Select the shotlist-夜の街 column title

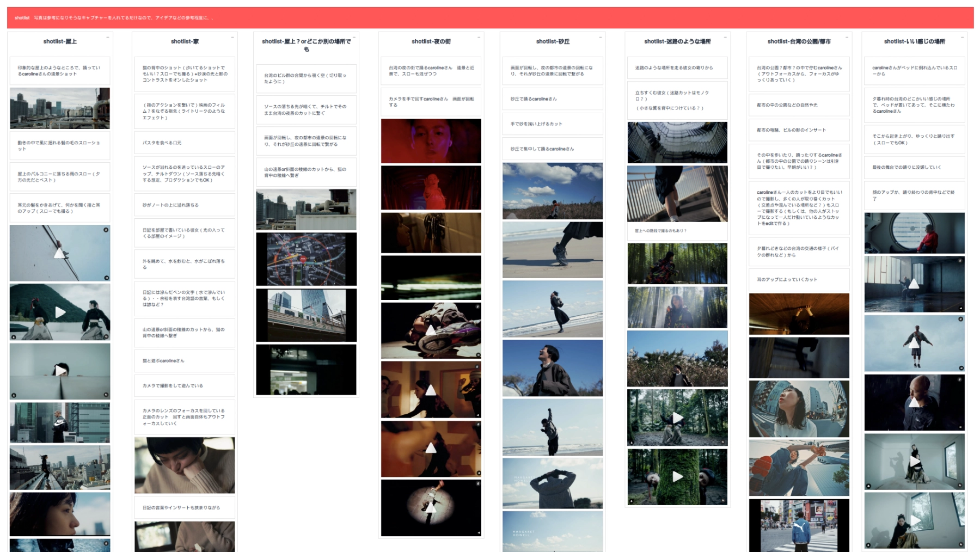coord(431,41)
